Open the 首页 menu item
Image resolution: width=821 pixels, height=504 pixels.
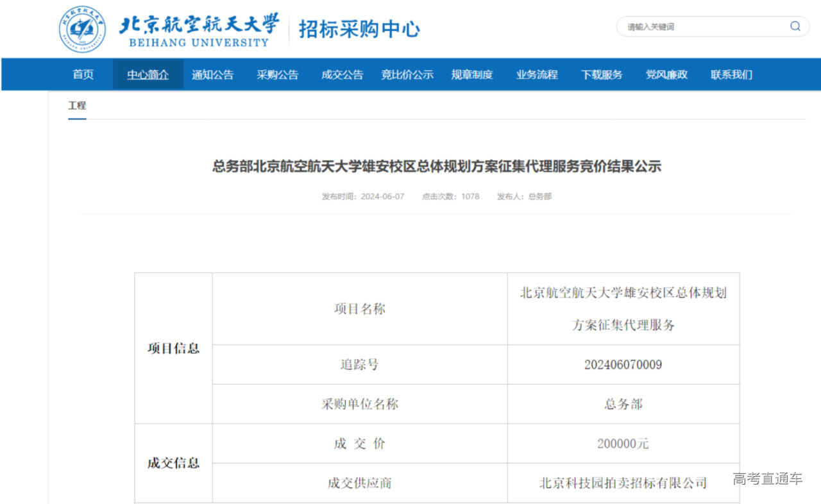coord(83,74)
